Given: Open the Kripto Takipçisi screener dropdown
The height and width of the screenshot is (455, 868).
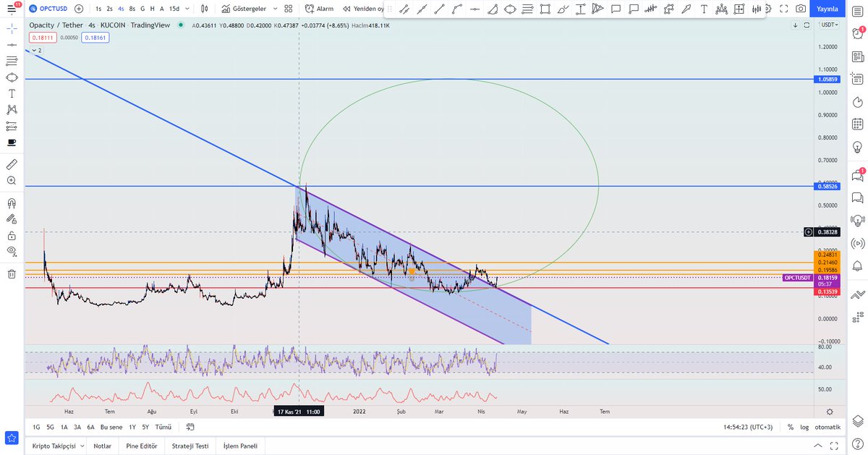Looking at the screenshot, I should point(58,446).
